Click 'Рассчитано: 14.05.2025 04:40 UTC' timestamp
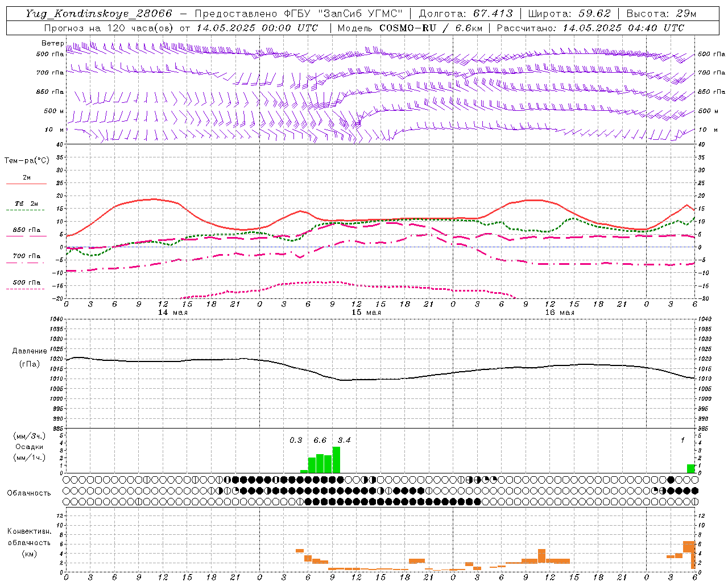 coord(590,28)
